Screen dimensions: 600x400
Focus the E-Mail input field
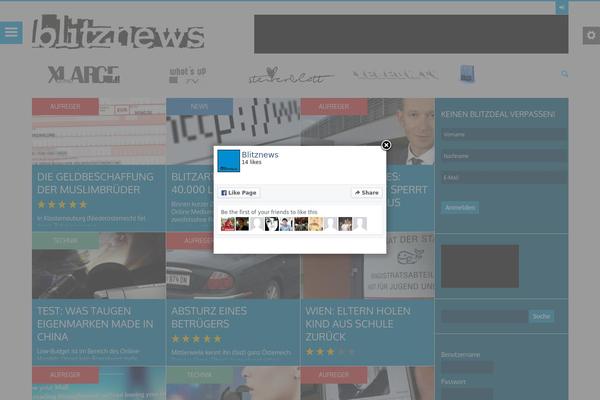coord(504,178)
